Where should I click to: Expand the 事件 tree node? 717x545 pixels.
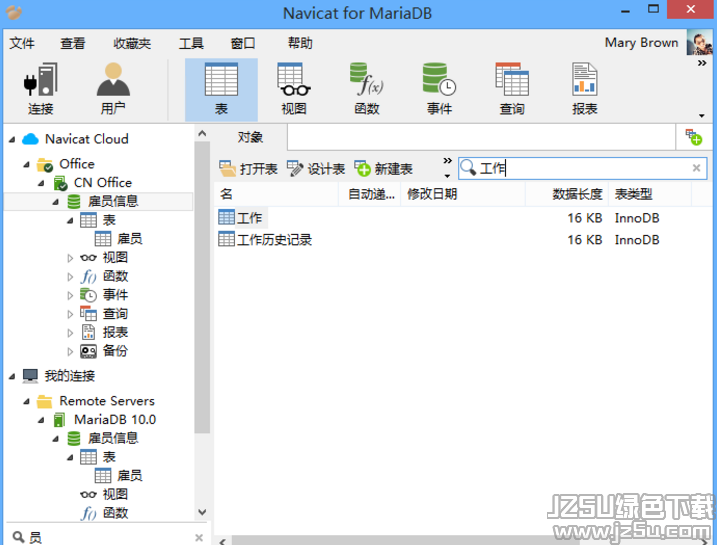(70, 295)
